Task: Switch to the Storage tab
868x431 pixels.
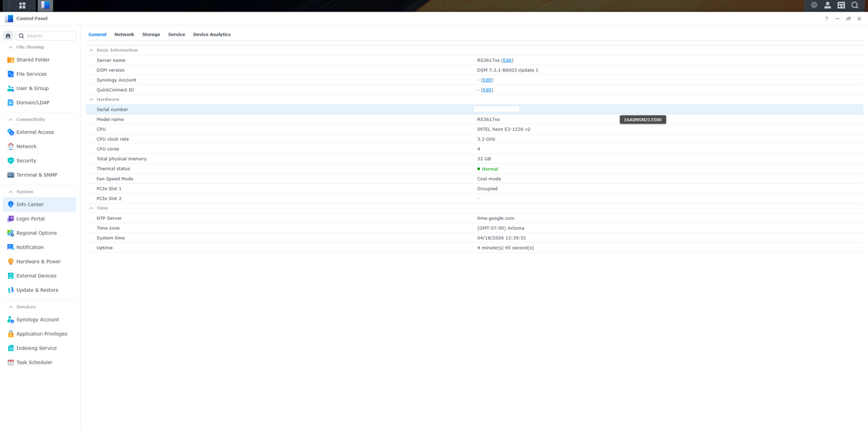Action: (151, 34)
